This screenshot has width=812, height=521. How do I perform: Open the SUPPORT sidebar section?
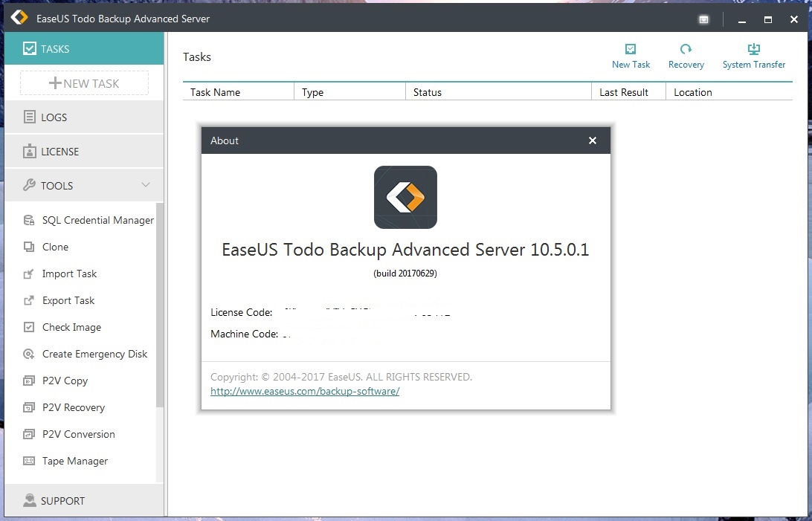coord(84,500)
